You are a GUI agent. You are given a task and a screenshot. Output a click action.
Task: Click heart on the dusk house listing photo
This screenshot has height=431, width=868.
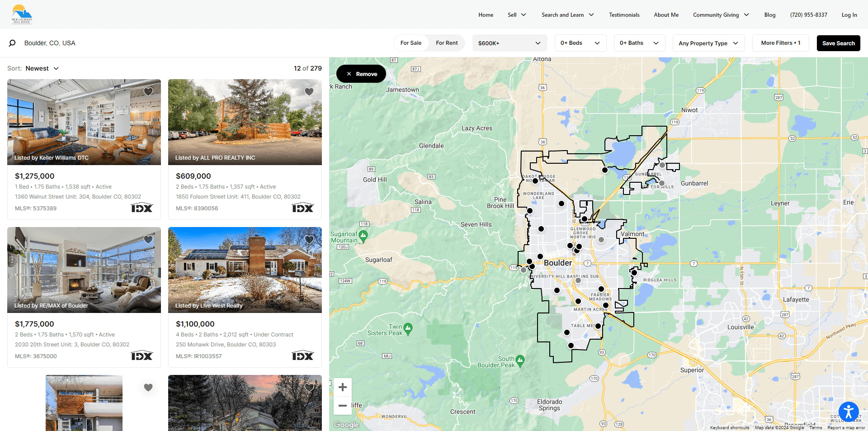[309, 388]
